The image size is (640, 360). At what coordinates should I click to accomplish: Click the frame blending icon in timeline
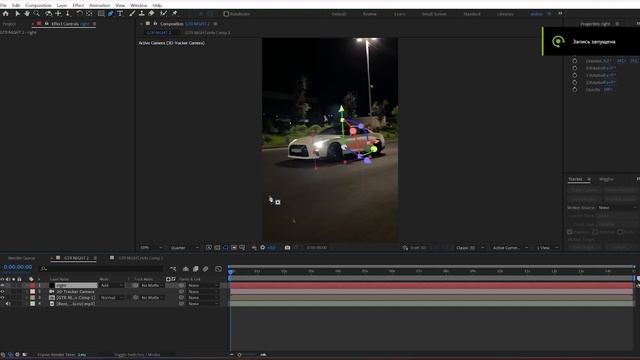(x=196, y=269)
